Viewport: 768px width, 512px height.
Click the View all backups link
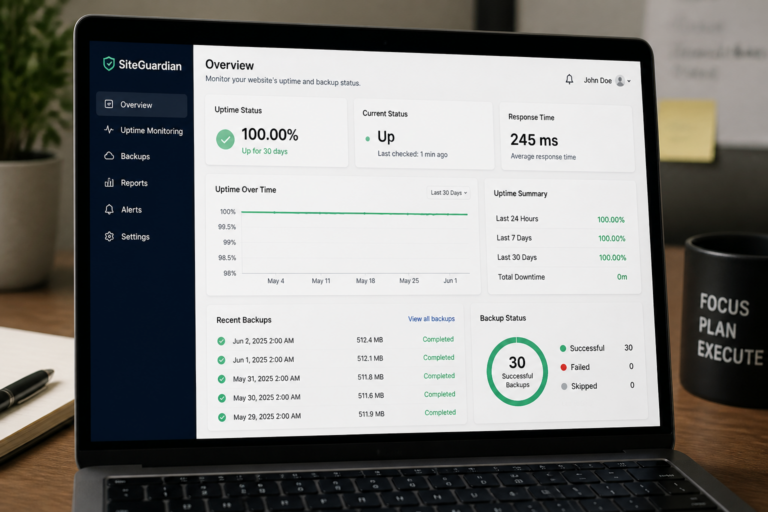[x=432, y=319]
